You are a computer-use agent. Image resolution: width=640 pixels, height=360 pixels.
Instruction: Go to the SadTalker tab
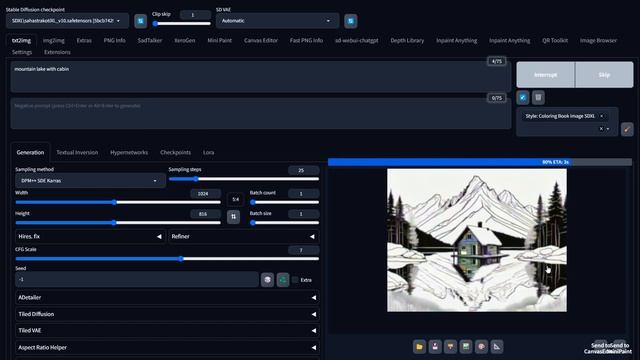tap(150, 40)
